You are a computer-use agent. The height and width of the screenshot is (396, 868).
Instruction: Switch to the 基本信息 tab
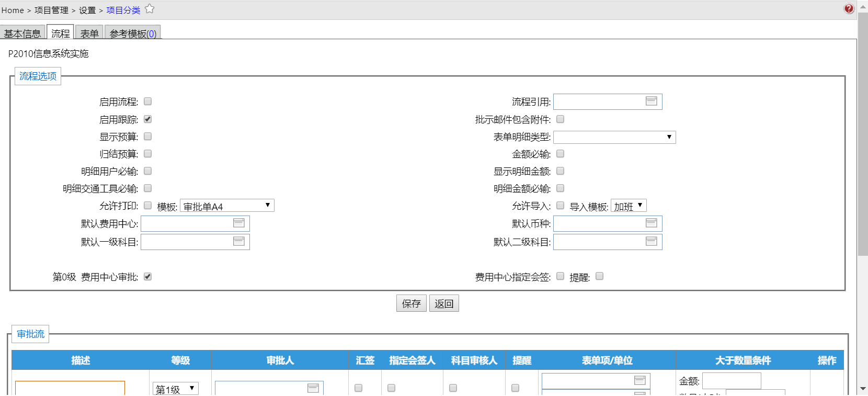point(22,33)
